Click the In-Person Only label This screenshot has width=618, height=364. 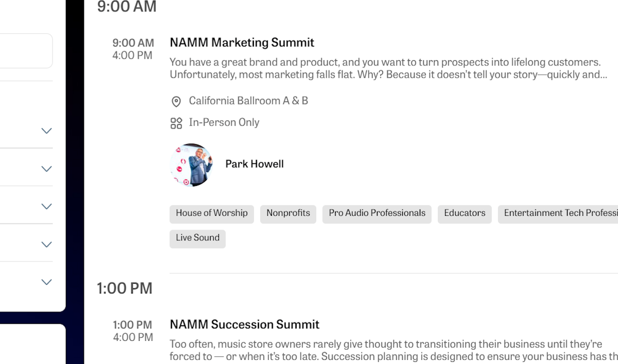click(x=224, y=123)
